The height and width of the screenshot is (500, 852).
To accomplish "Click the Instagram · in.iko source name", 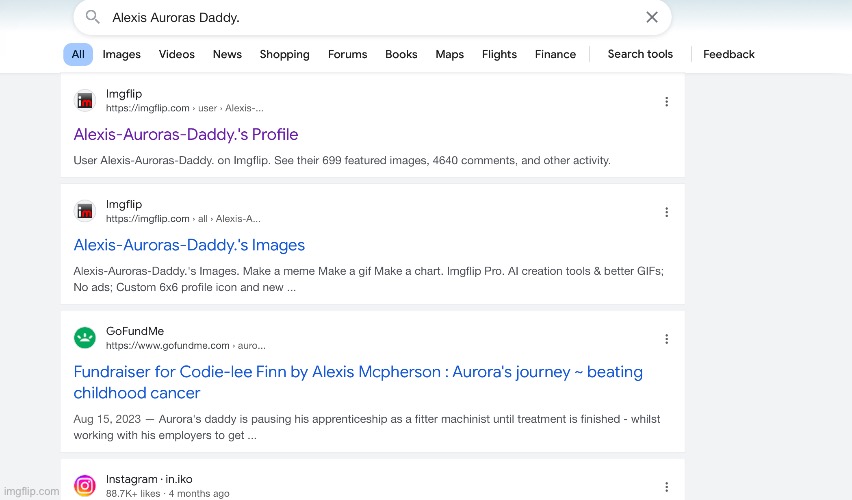I will (x=149, y=479).
